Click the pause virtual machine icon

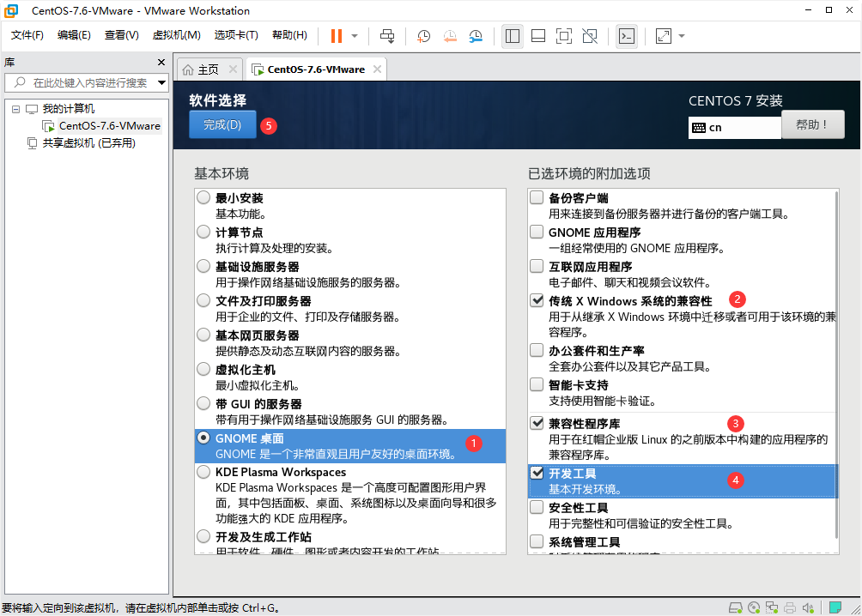click(x=337, y=36)
